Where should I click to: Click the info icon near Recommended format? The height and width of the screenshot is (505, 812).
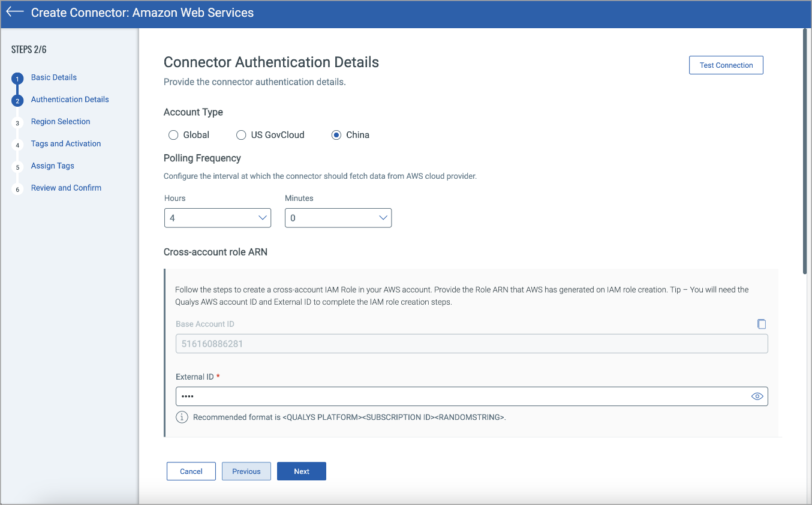click(182, 417)
